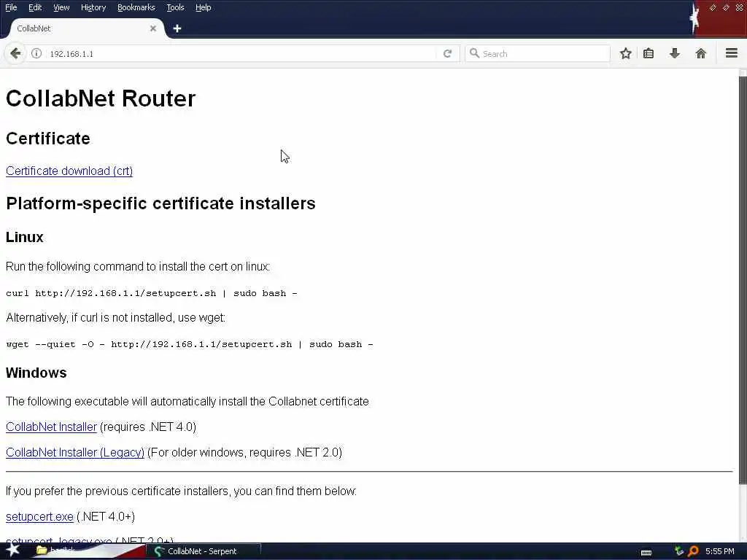Open the View menu
Image resolution: width=747 pixels, height=560 pixels.
pyautogui.click(x=61, y=7)
